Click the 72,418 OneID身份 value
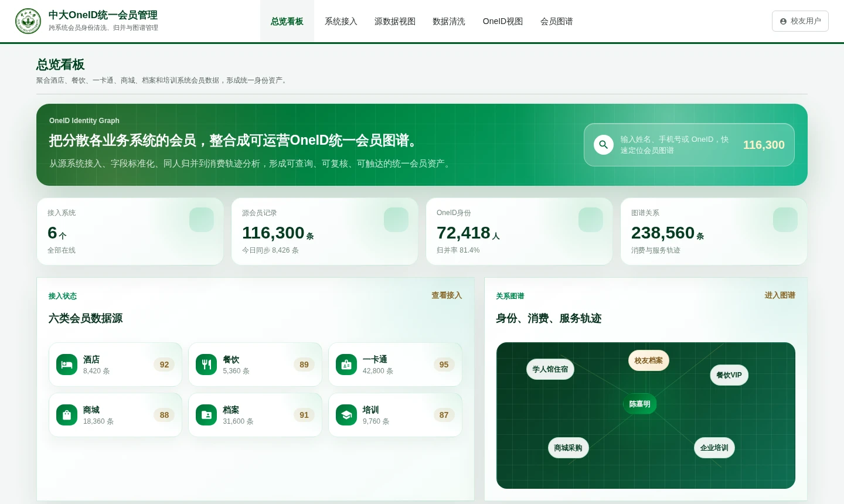 (464, 233)
